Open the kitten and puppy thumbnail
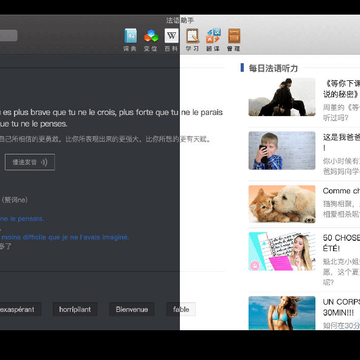Screen dimensions: 360x360 (x=282, y=204)
